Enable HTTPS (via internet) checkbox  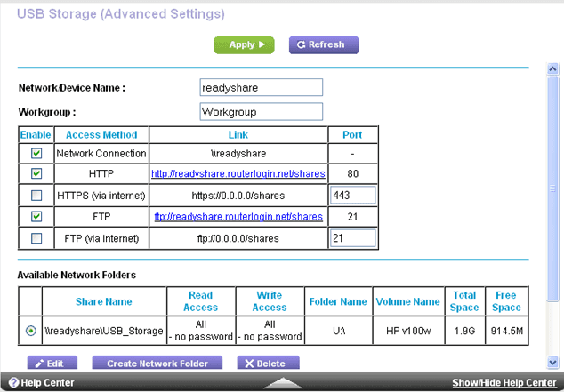36,195
